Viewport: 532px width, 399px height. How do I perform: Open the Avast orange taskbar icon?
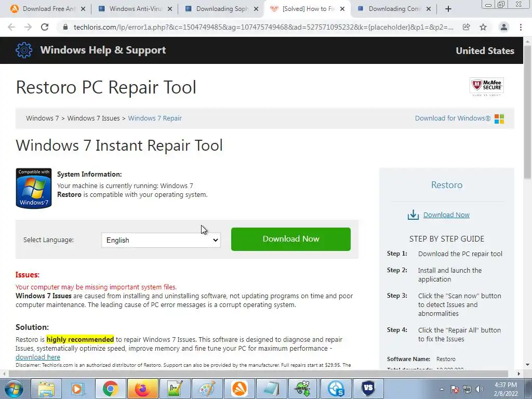click(x=240, y=389)
